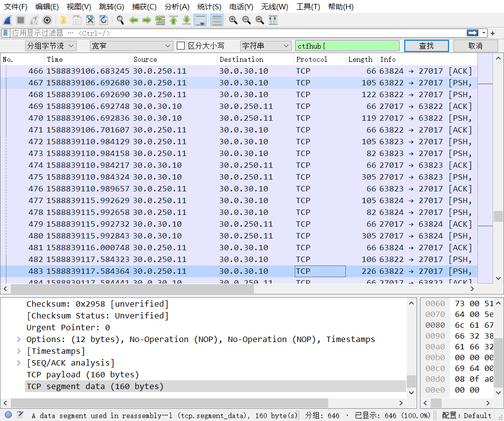Expand the Timestamps tree item
The width and height of the screenshot is (504, 421).
tap(18, 350)
